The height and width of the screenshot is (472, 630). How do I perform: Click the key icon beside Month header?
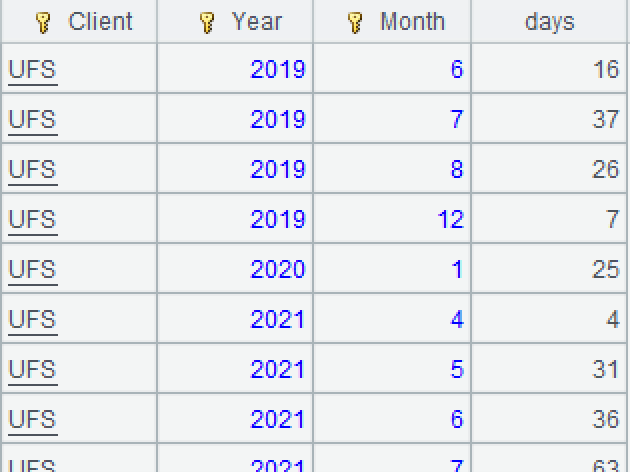click(x=355, y=22)
